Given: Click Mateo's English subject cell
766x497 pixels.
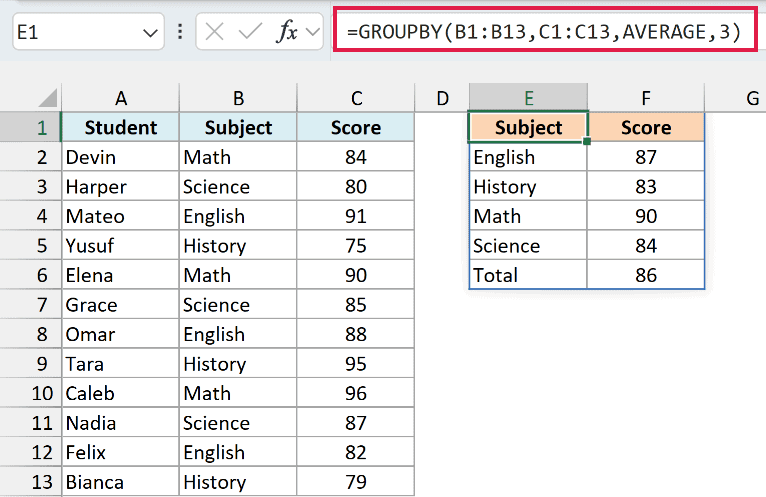Looking at the screenshot, I should pos(238,216).
